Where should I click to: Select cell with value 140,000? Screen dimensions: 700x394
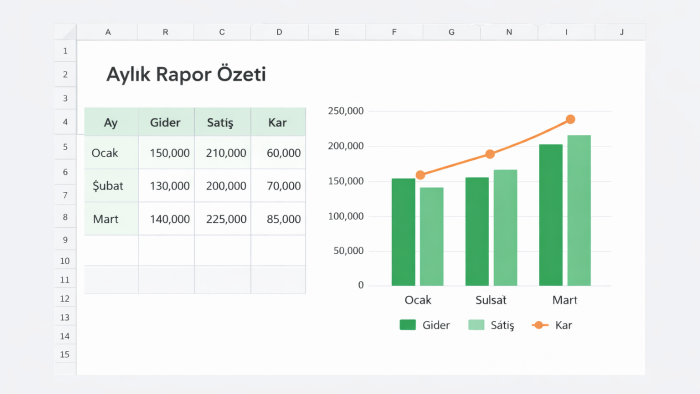point(166,219)
